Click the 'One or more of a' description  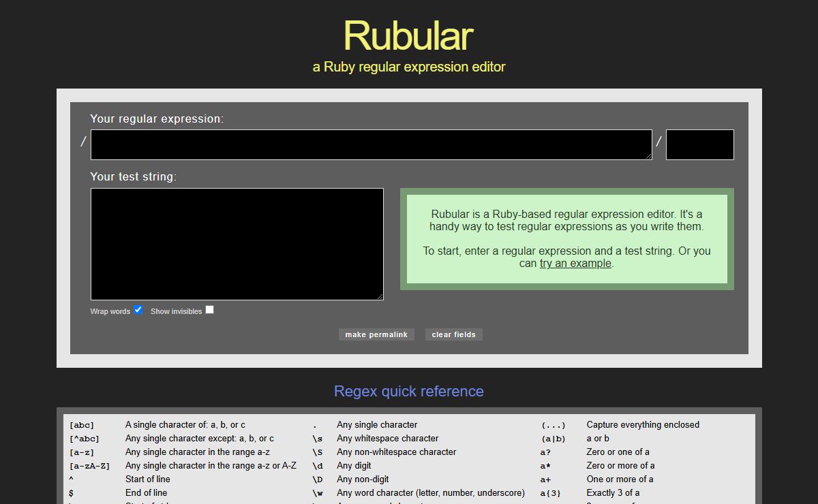click(x=620, y=479)
